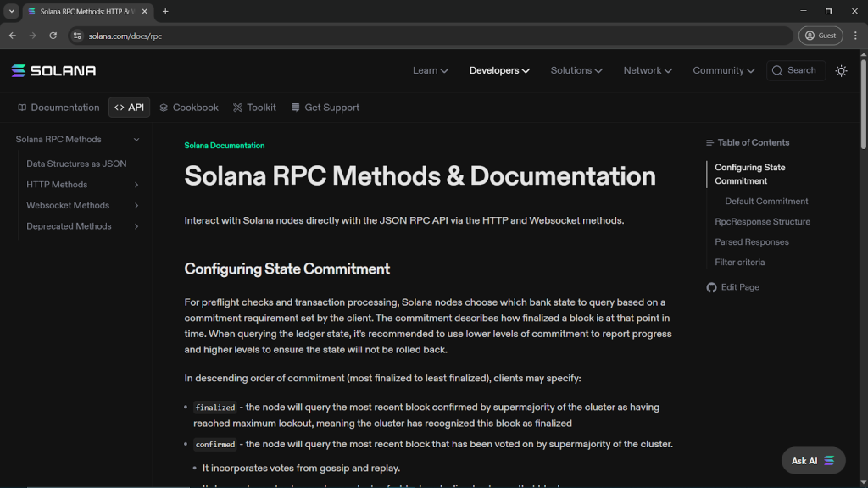The width and height of the screenshot is (868, 488).
Task: Toggle the light/dark theme sun icon
Action: [x=841, y=71]
